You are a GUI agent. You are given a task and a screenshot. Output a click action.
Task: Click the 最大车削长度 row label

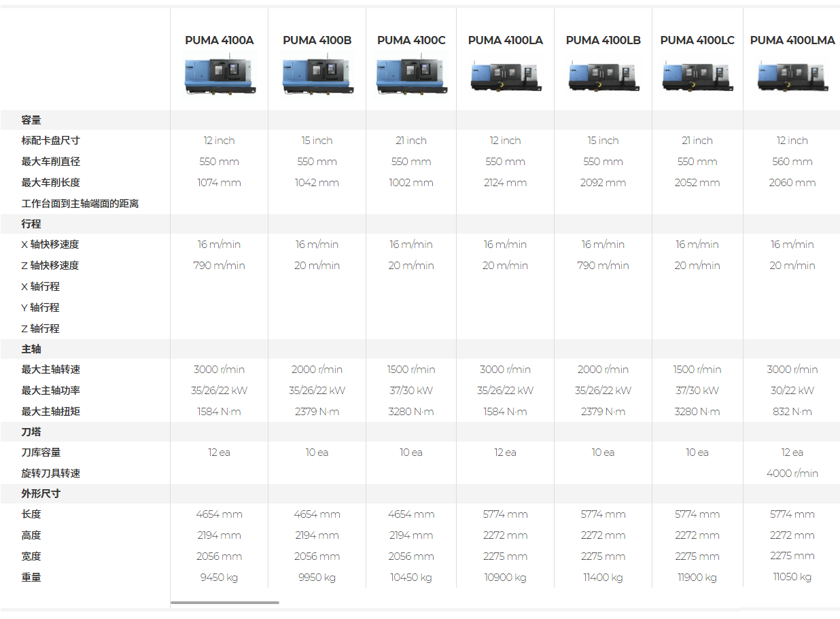pyautogui.click(x=50, y=183)
